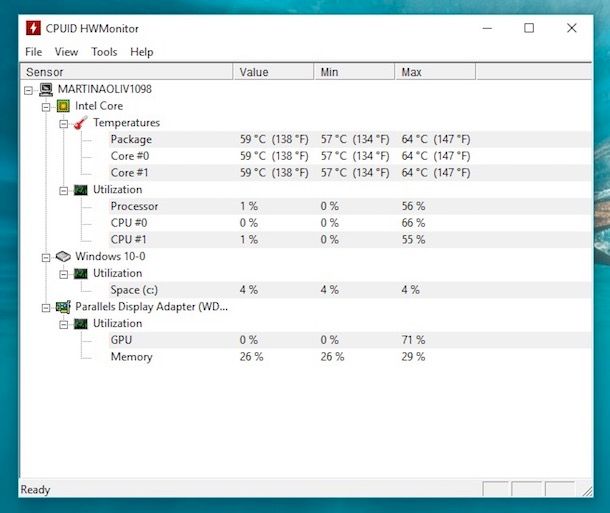
Task: Click the Max column header
Action: [x=435, y=72]
